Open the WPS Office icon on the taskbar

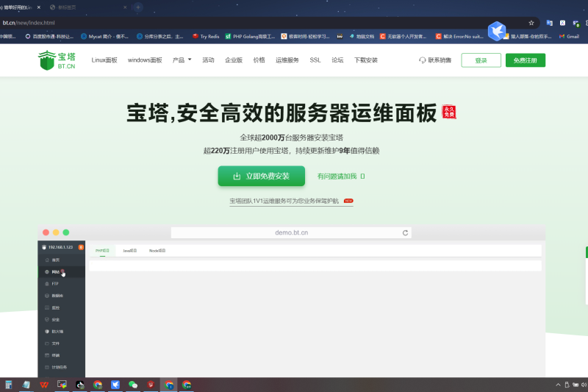click(44, 385)
